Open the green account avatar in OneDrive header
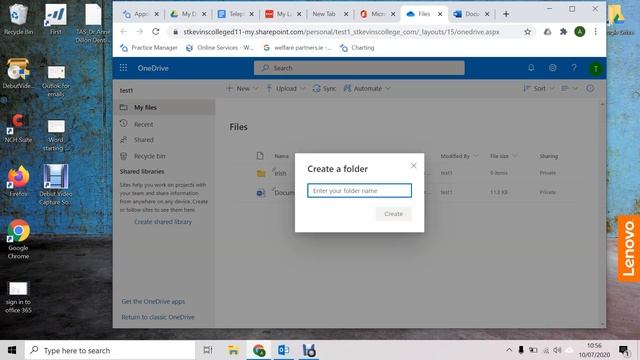The image size is (640, 360). (596, 69)
